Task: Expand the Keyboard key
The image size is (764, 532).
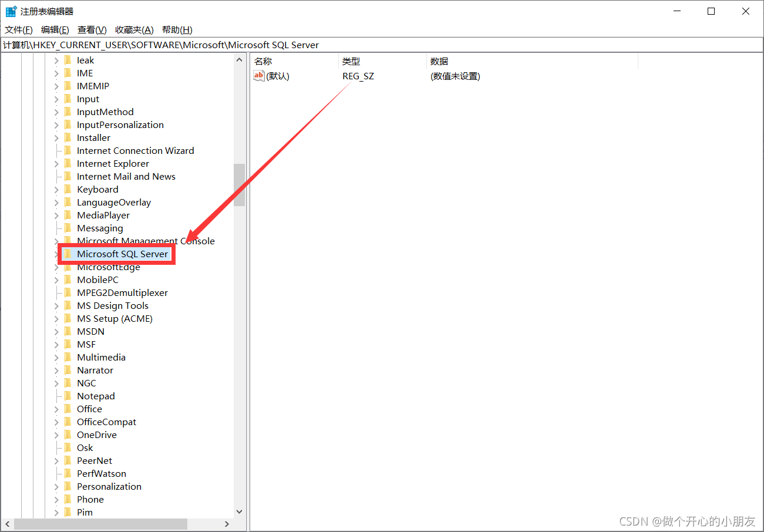Action: tap(57, 189)
